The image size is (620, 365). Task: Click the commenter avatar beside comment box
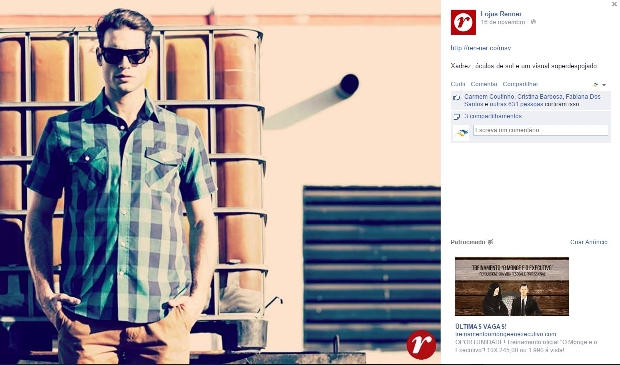click(x=461, y=133)
